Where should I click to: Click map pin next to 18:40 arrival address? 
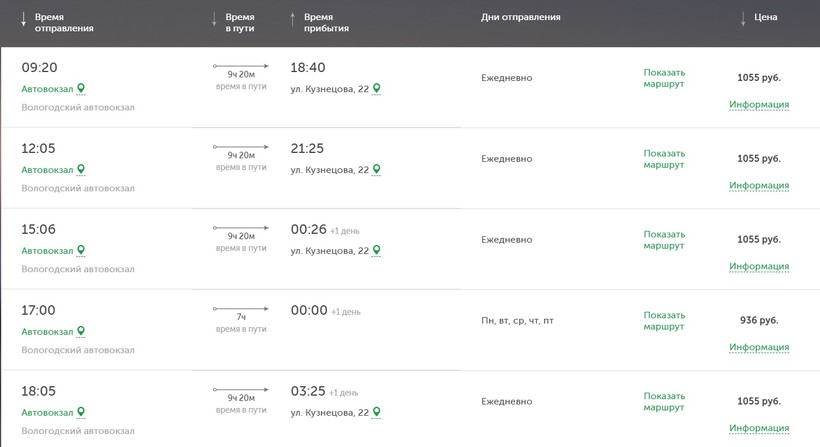point(377,88)
